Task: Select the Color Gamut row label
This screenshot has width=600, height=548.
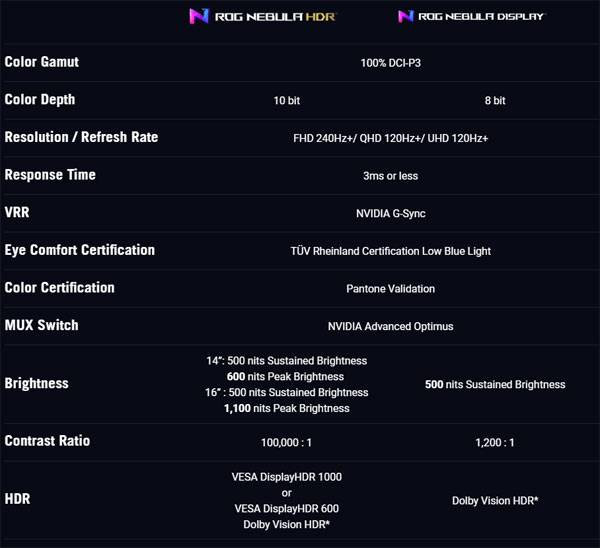Action: coord(42,62)
